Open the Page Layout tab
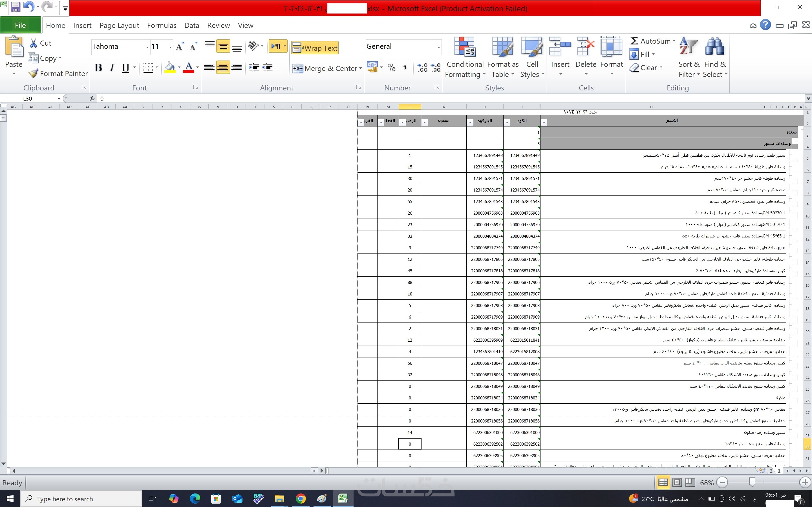Image resolution: width=812 pixels, height=507 pixels. 119,25
